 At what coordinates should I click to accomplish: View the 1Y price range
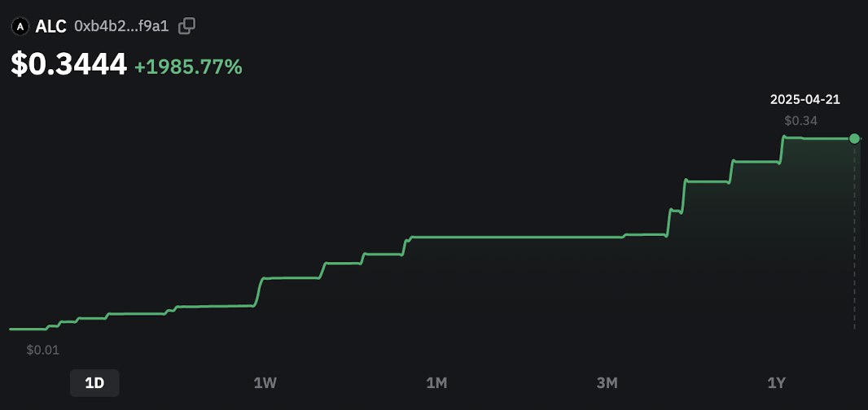pyautogui.click(x=777, y=383)
